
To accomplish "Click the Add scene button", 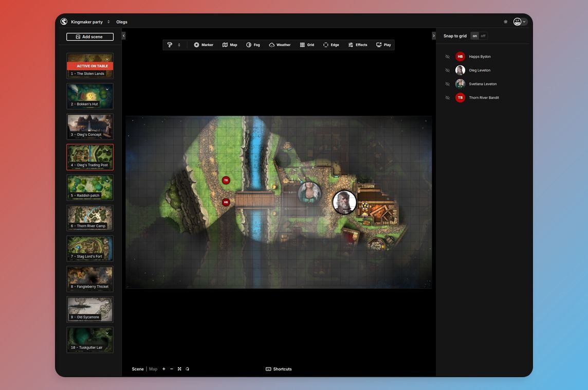I will point(90,37).
